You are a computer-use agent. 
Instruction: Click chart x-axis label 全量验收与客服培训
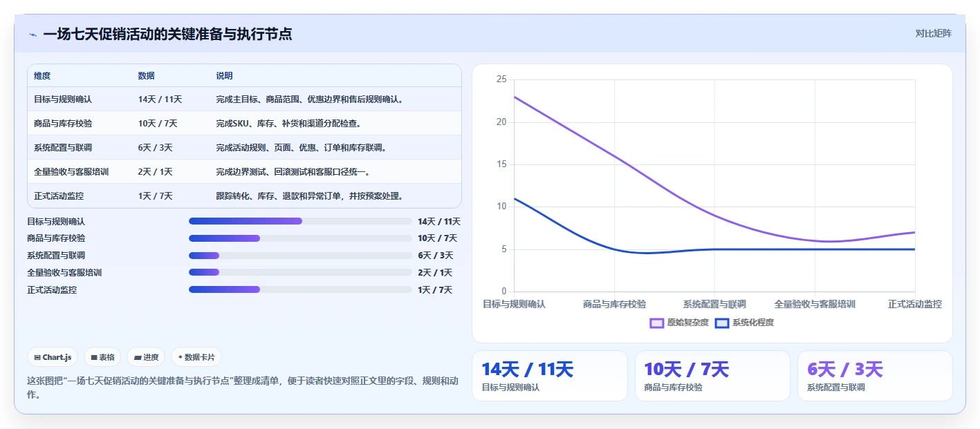(815, 304)
